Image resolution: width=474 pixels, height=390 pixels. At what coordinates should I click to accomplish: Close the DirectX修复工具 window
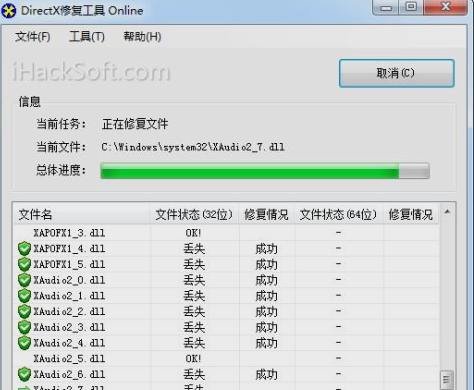click(x=446, y=7)
